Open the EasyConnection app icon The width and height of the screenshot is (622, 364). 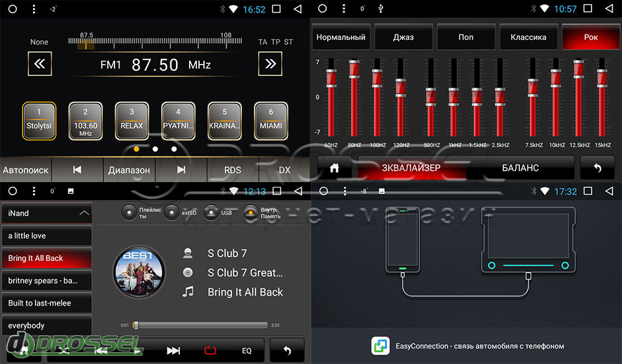381,346
